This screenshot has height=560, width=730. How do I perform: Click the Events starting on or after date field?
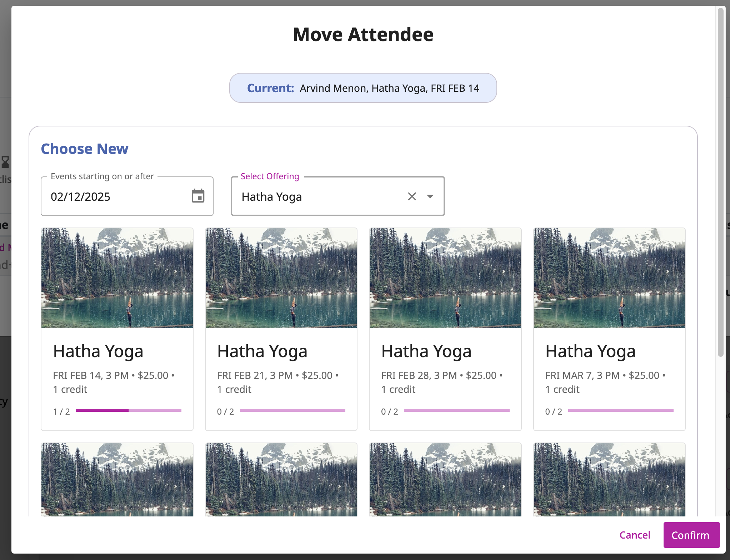pyautogui.click(x=127, y=196)
